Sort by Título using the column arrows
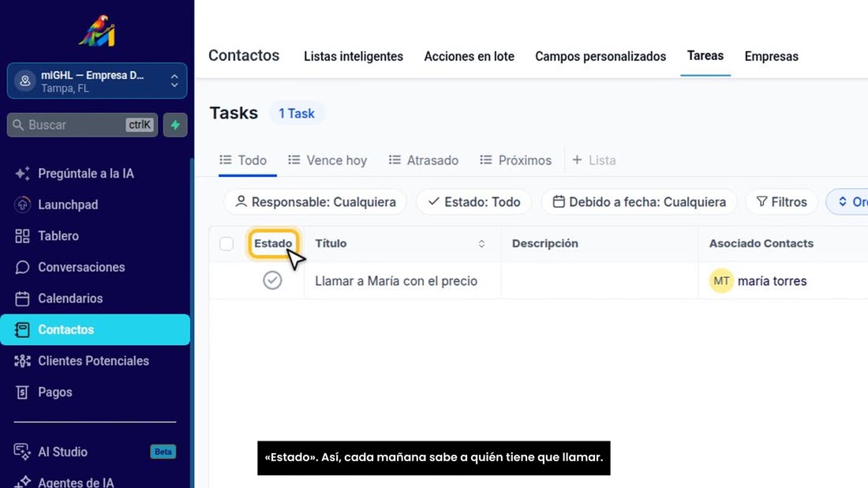The image size is (868, 488). tap(481, 244)
